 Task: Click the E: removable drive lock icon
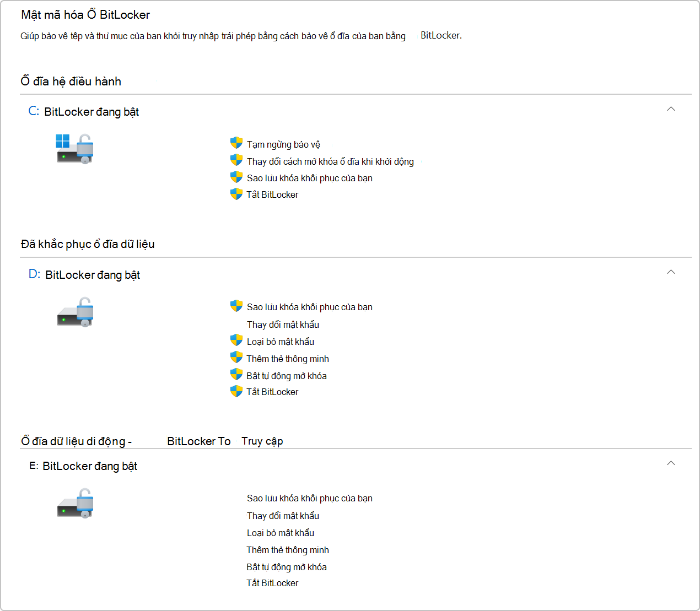pos(76,503)
